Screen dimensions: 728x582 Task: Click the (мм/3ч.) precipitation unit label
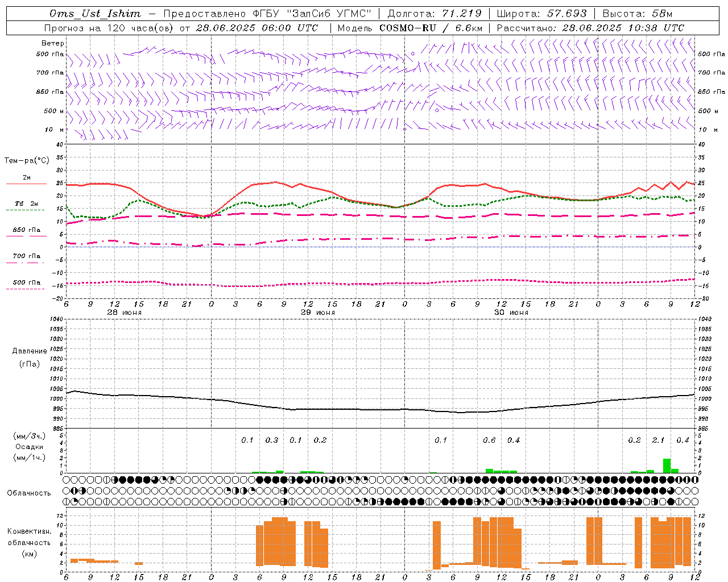tap(30, 436)
